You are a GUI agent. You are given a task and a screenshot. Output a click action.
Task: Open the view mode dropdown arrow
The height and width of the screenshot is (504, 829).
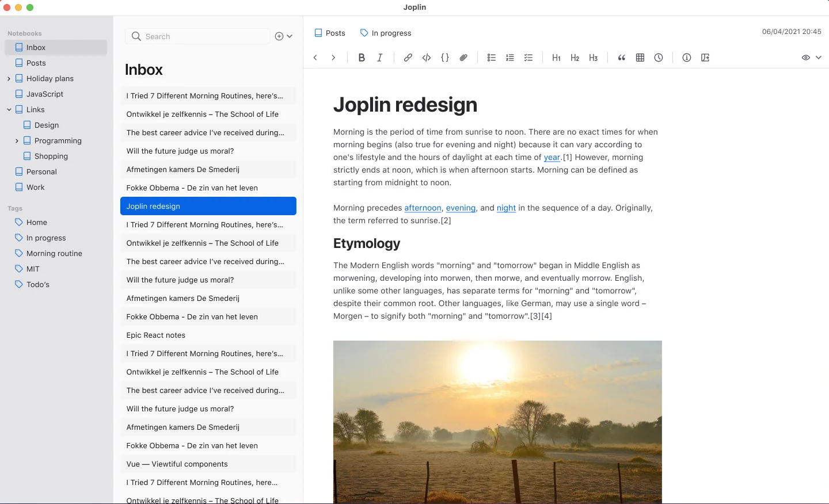[819, 58]
